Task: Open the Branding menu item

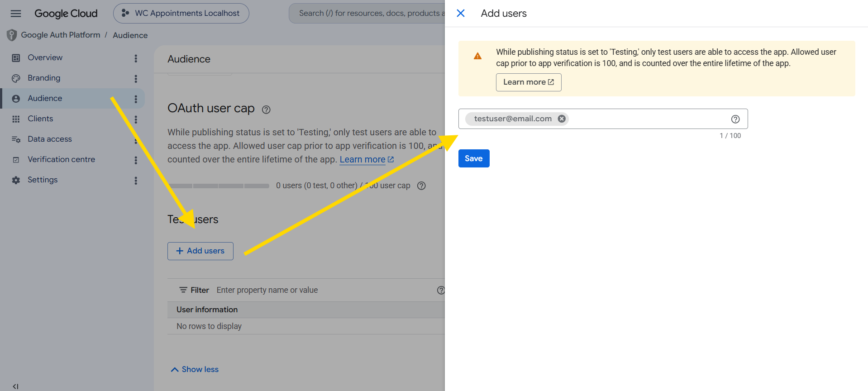Action: [x=44, y=78]
